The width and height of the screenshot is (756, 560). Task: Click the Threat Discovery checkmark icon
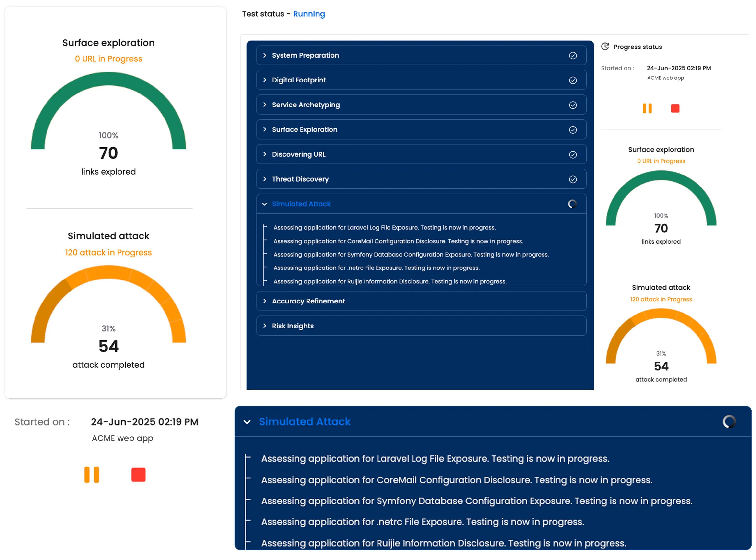573,179
